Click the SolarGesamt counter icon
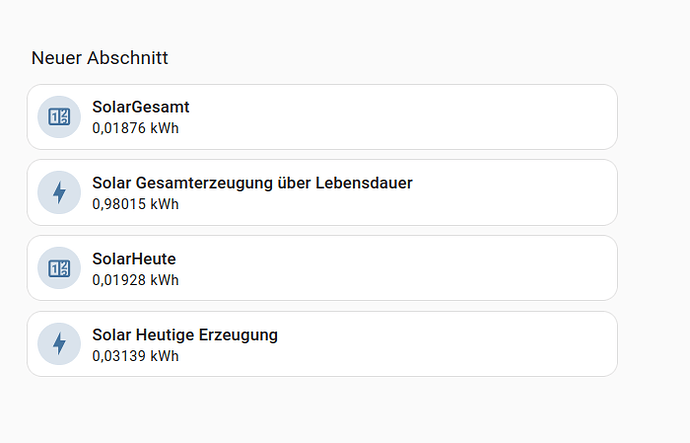This screenshot has height=443, width=690. (59, 117)
